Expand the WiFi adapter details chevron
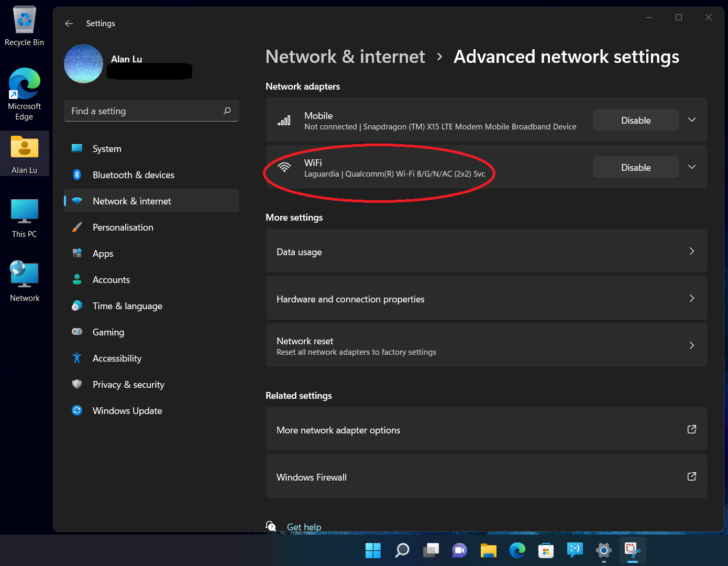Screen dimensions: 728x566 (x=691, y=167)
